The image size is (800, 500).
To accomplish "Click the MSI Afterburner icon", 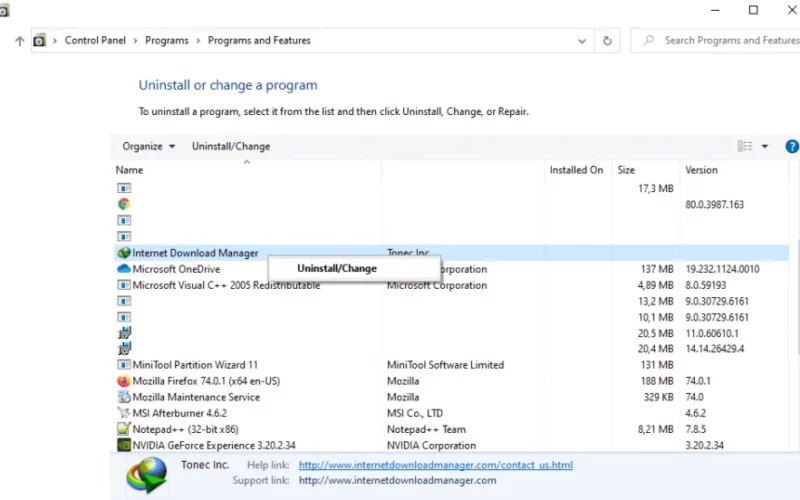I will (x=123, y=413).
